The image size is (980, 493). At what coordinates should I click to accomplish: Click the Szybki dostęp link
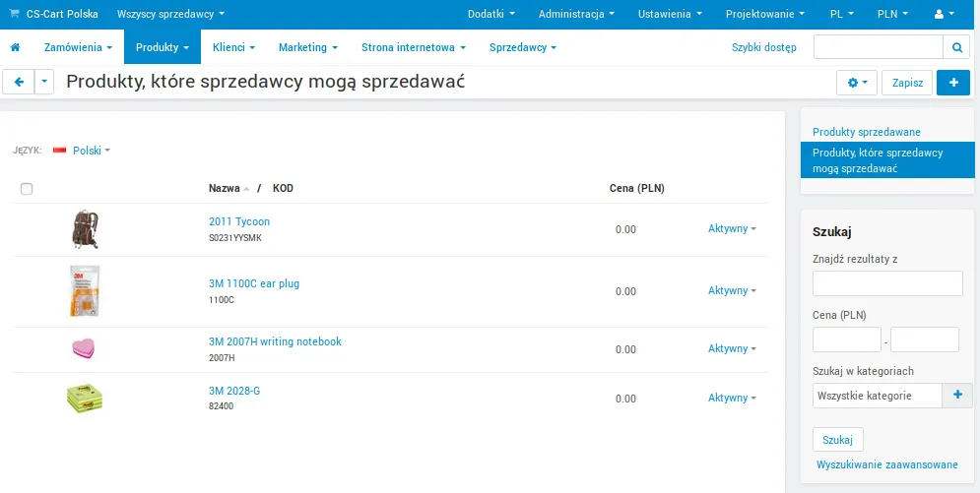coord(763,47)
